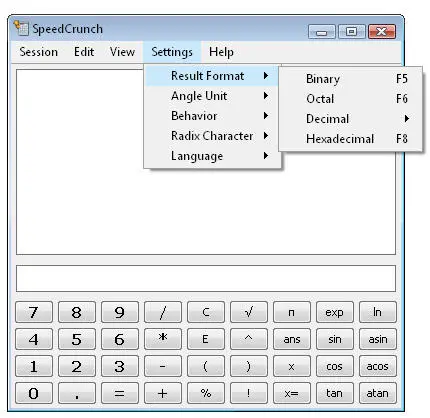Open the View menu

click(x=122, y=52)
